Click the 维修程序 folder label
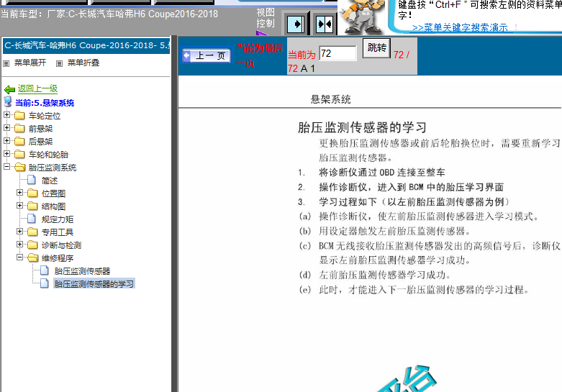 coord(58,258)
